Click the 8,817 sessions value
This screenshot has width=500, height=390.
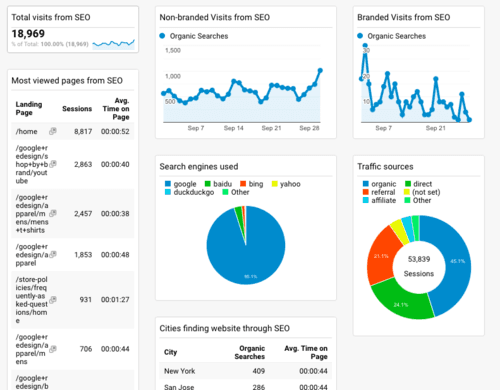[x=83, y=131]
